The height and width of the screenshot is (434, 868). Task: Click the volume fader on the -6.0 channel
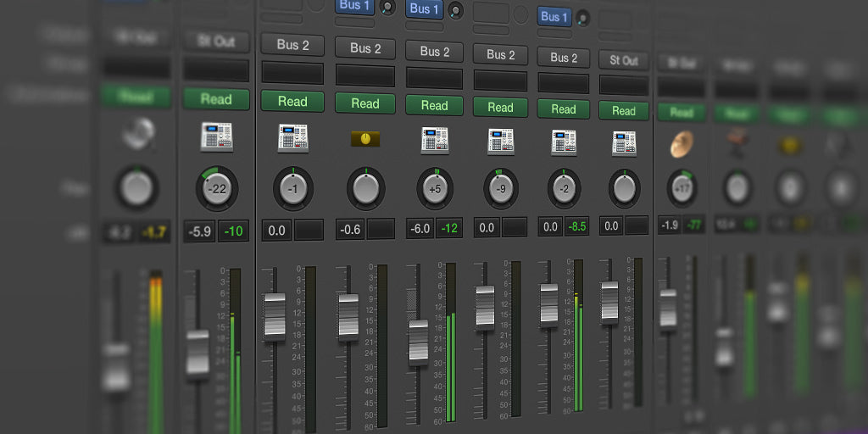coord(418,341)
